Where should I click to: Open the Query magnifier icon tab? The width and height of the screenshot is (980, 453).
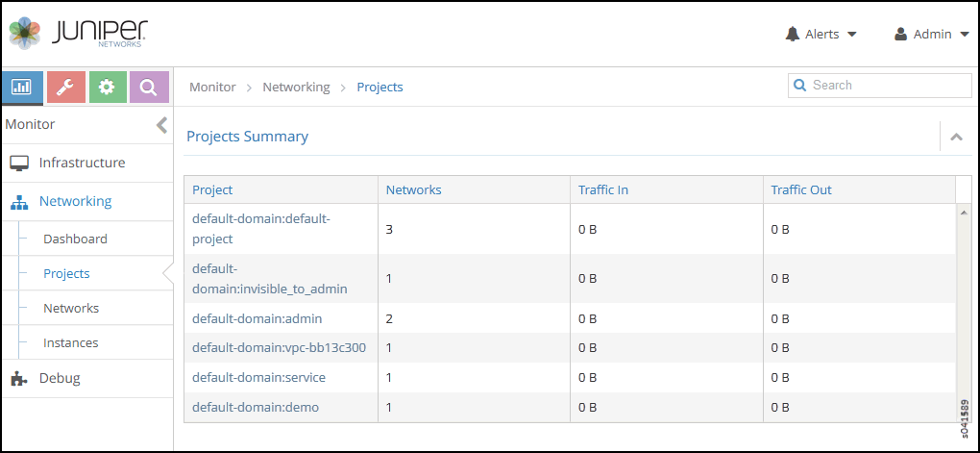click(x=149, y=88)
